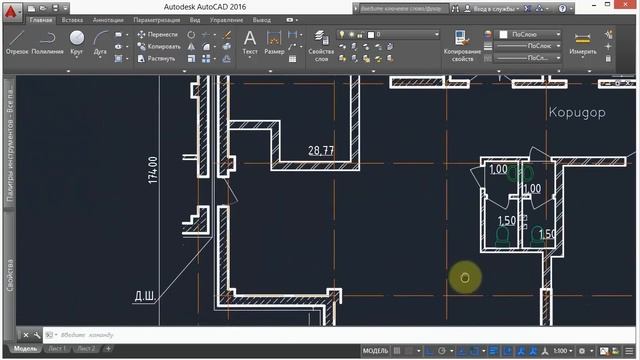The image size is (640, 360).
Task: Click the Копировать copy command
Action: [159, 47]
